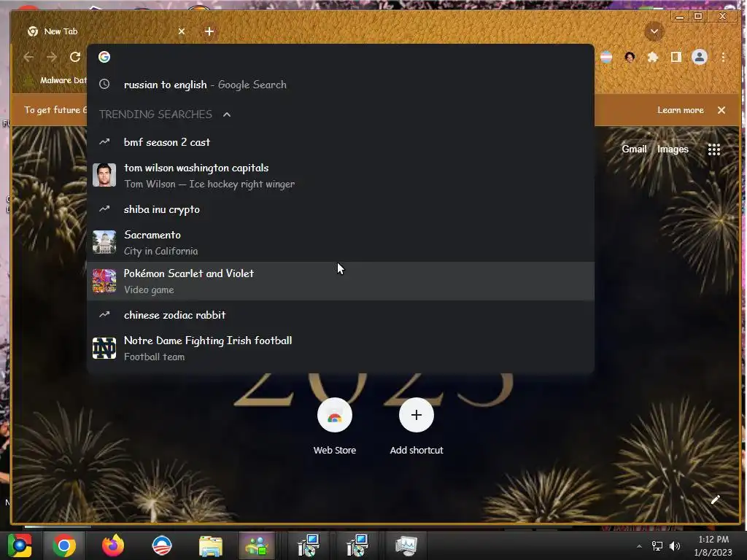Go forward to next page
This screenshot has width=747, height=560.
[52, 57]
